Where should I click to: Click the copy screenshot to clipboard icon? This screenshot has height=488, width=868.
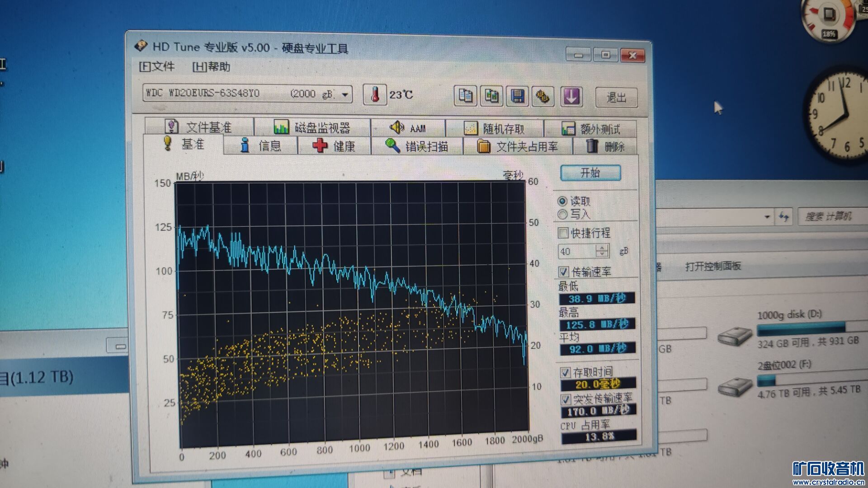491,96
